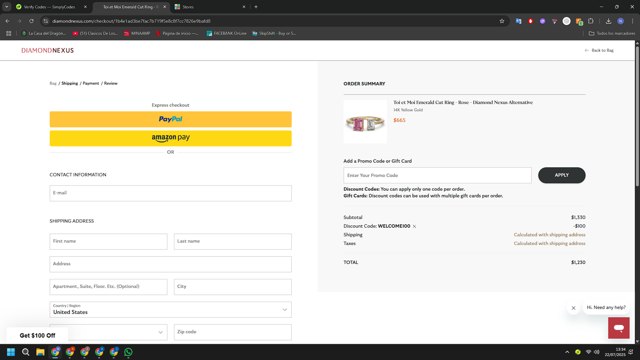Click the Last name field
Viewport: 640px width, 360px height.
(233, 241)
